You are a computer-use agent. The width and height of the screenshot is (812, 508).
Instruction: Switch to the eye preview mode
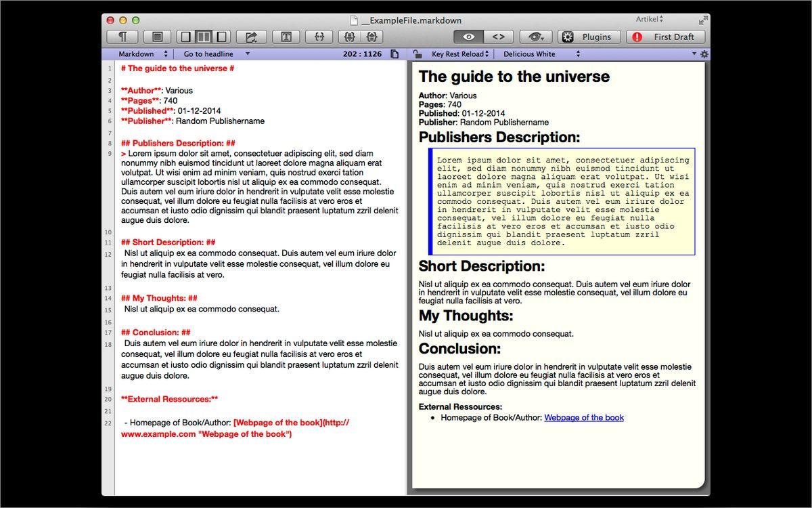coord(468,37)
